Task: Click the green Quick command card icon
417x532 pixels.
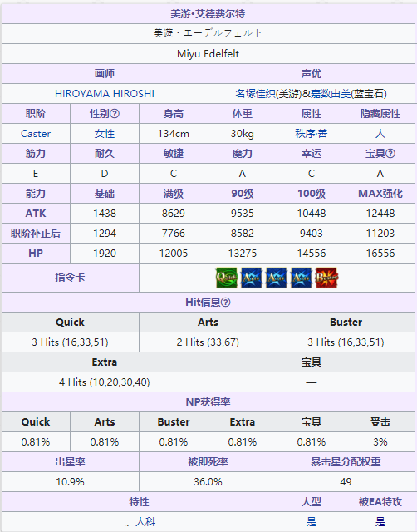Action: coord(226,278)
